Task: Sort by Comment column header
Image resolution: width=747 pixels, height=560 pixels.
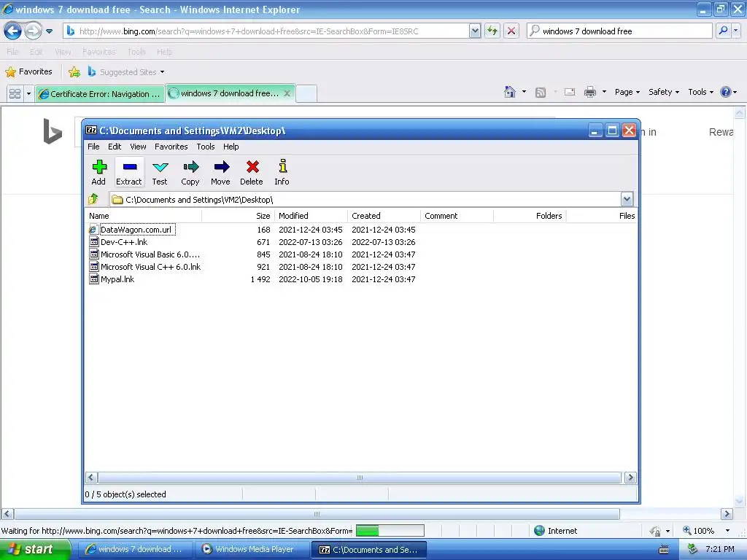Action: click(457, 216)
